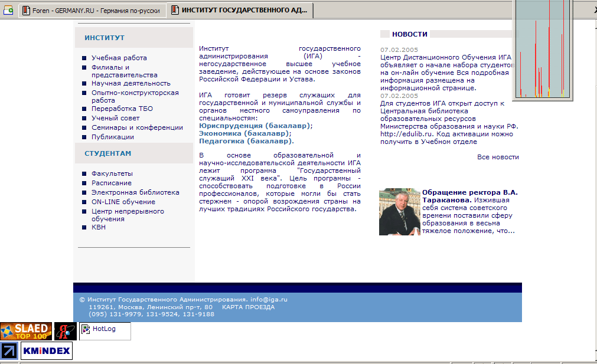The image size is (597, 364).
Task: Open the Переработка ТБО link
Action: (x=122, y=109)
